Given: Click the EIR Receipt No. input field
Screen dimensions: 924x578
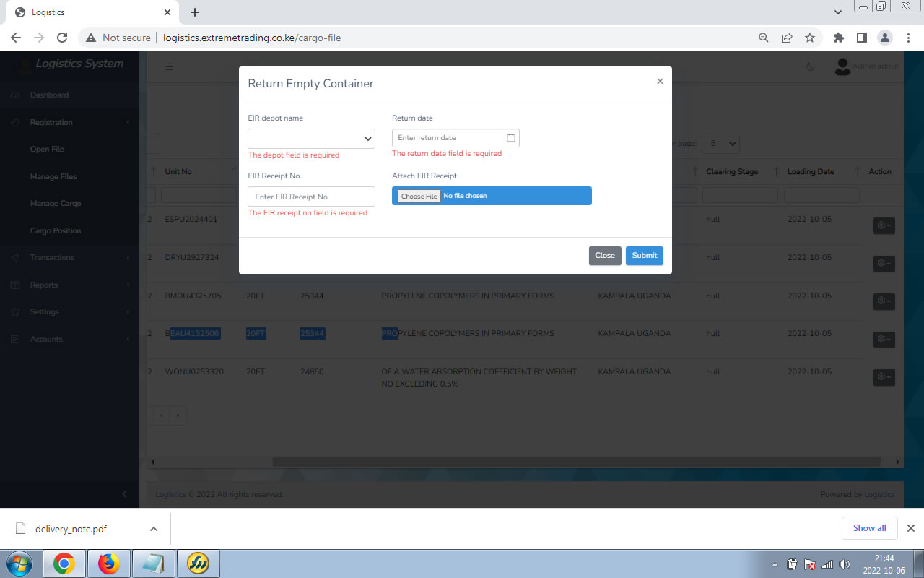Looking at the screenshot, I should pos(311,197).
